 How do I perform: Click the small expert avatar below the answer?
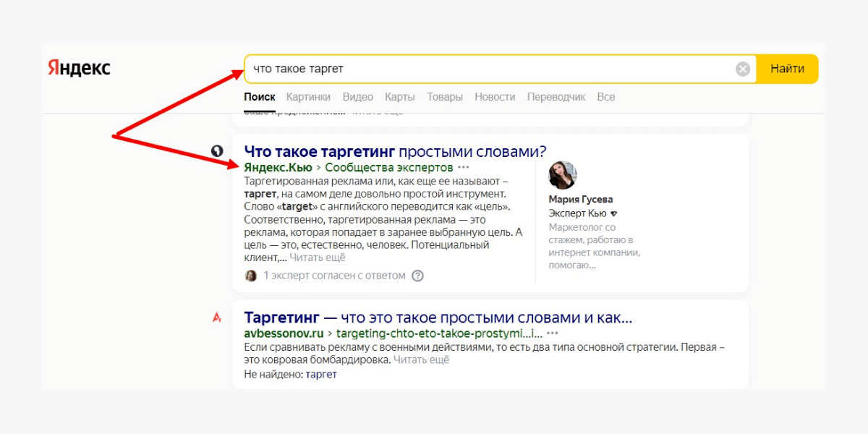(251, 276)
